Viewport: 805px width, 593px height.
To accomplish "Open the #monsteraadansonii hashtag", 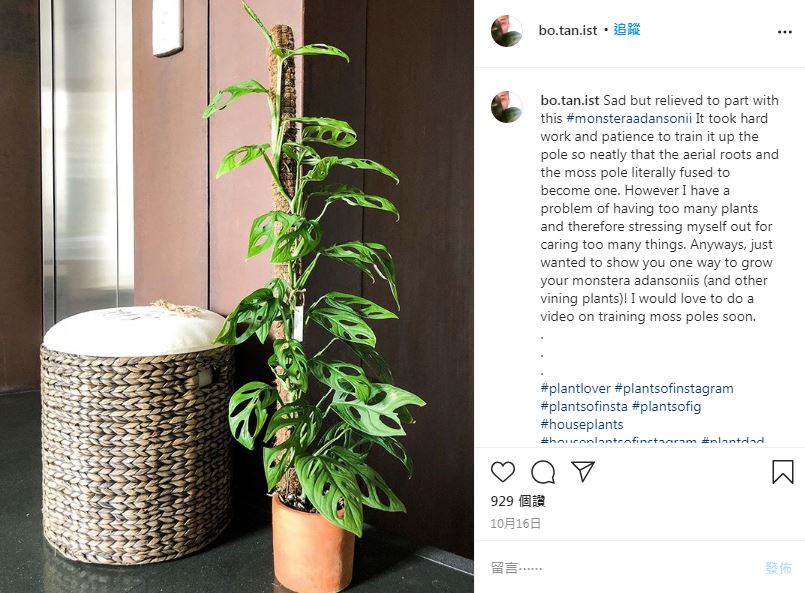I will pyautogui.click(x=629, y=118).
